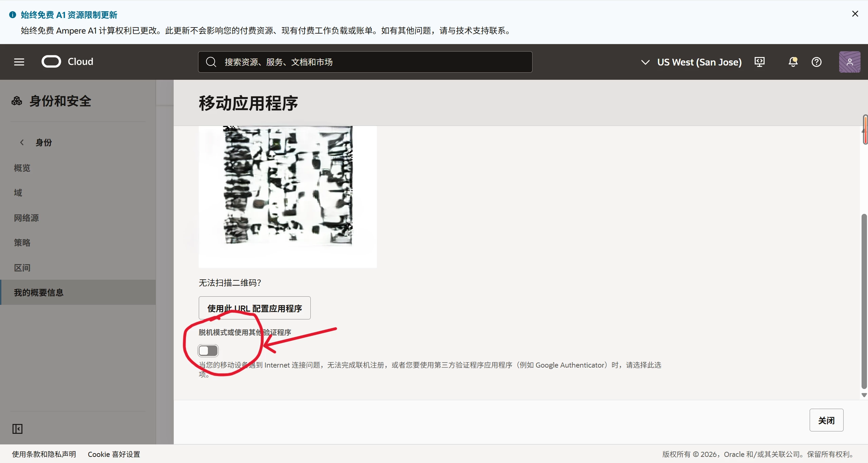Open 概览 in the sidebar
This screenshot has height=463, width=868.
pos(22,168)
